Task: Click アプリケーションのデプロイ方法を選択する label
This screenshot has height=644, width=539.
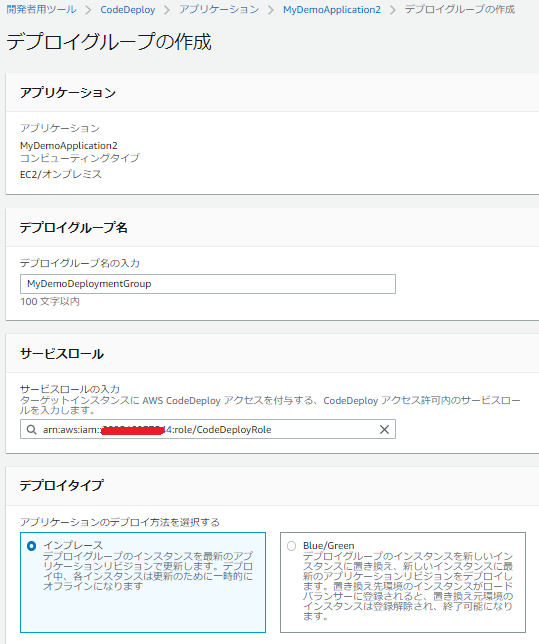Action: pos(120,522)
